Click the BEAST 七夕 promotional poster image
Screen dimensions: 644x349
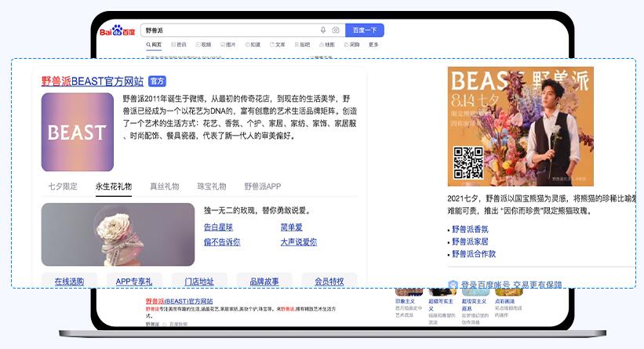coord(520,126)
